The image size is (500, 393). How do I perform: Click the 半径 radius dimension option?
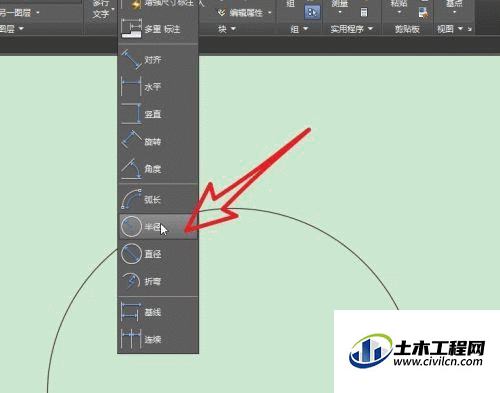point(158,227)
